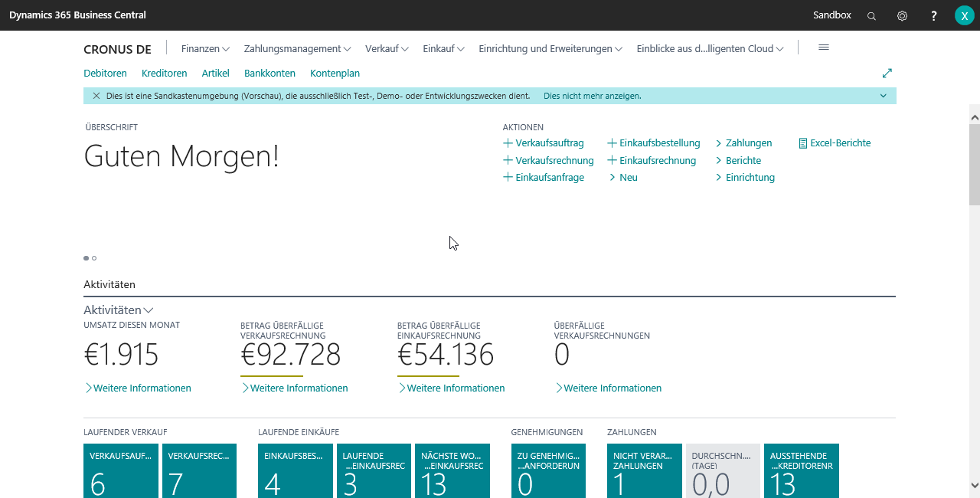Weitere Informationen under Betrag überfällige Einkaufsrechnung
Viewport: 980px width, 498px height.
[452, 388]
